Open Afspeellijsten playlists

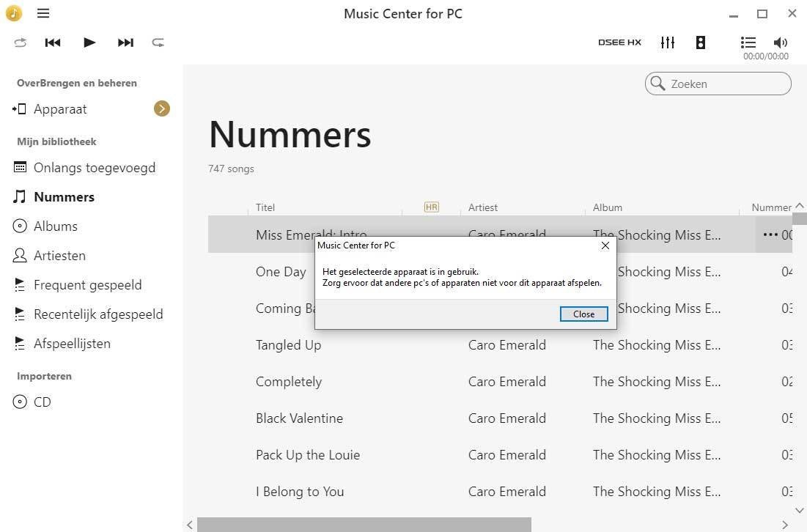coord(72,344)
